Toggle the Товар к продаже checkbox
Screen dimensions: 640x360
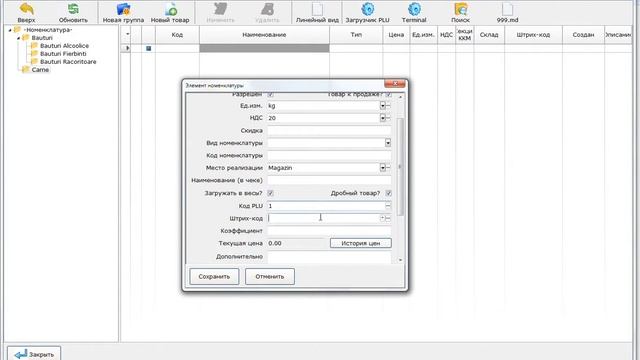pos(389,95)
